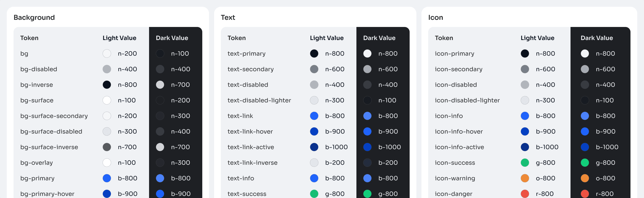This screenshot has width=644, height=198.
Task: Click the icon-success light value green swatch
Action: [525, 163]
